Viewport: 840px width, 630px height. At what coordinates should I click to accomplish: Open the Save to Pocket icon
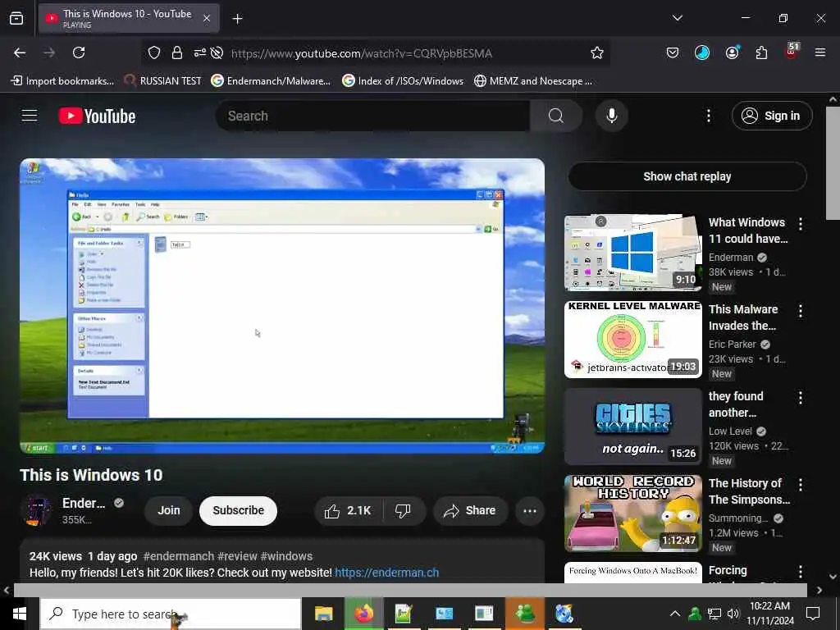tap(673, 52)
